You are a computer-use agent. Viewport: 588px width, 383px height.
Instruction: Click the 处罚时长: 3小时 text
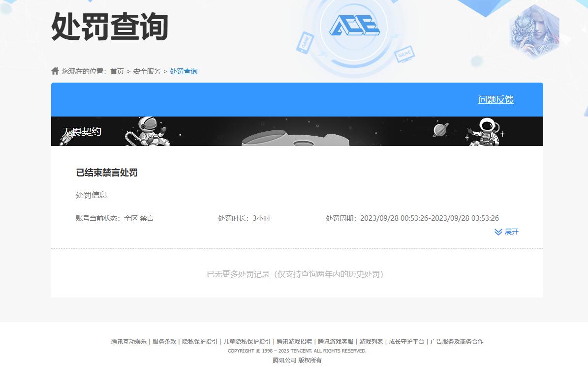point(244,218)
